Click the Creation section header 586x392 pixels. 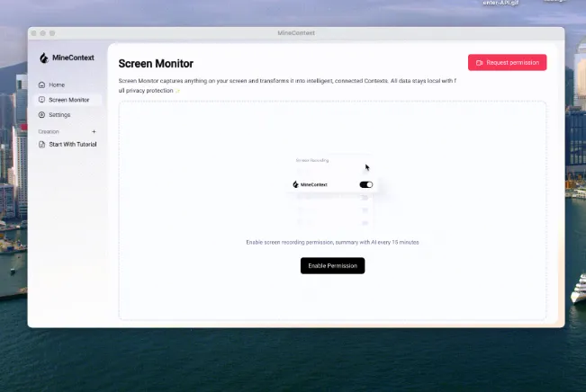click(49, 131)
